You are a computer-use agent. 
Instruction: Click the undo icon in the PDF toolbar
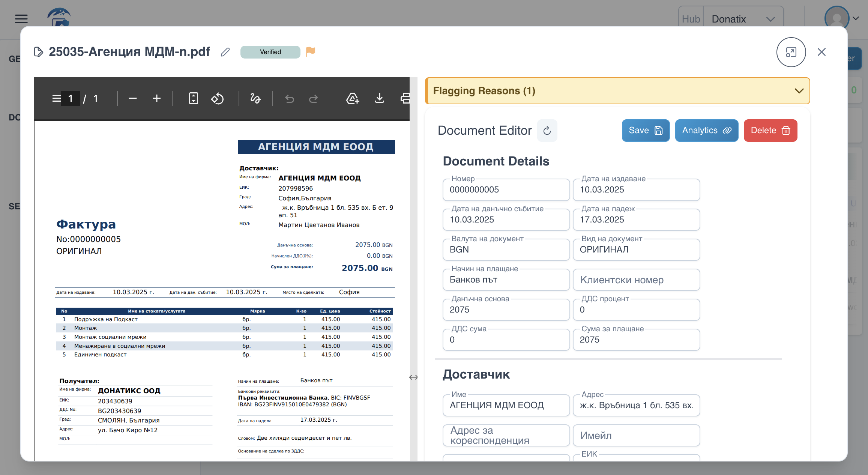289,98
